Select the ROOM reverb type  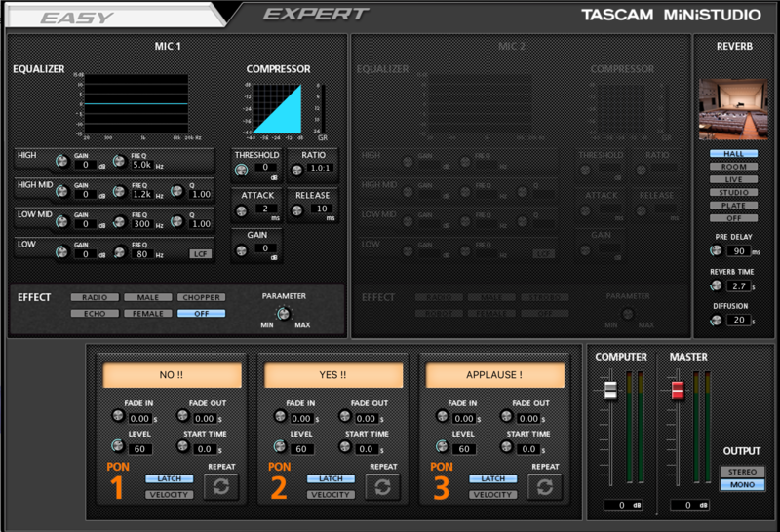coord(733,167)
